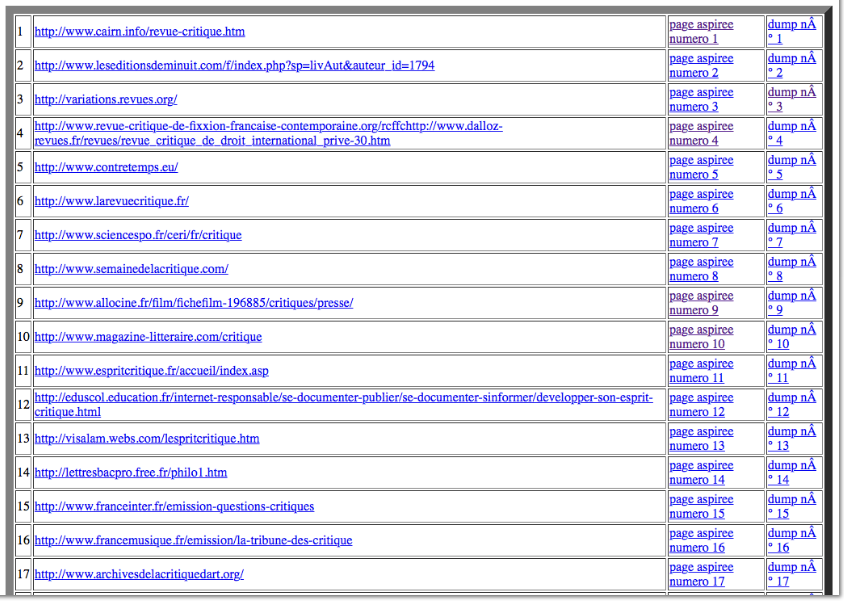
Task: Open the franceinter.fr emission link
Action: click(x=174, y=506)
